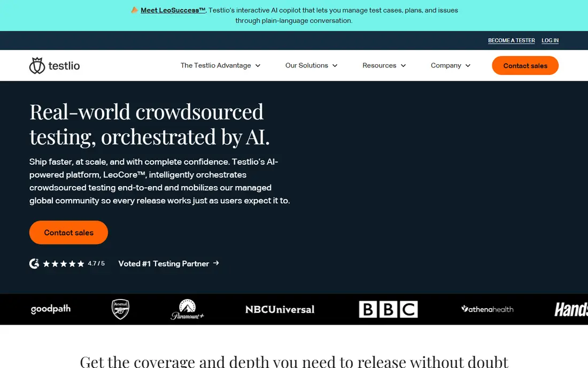Click the Paramount+ logo
The image size is (588, 368).
[187, 310]
